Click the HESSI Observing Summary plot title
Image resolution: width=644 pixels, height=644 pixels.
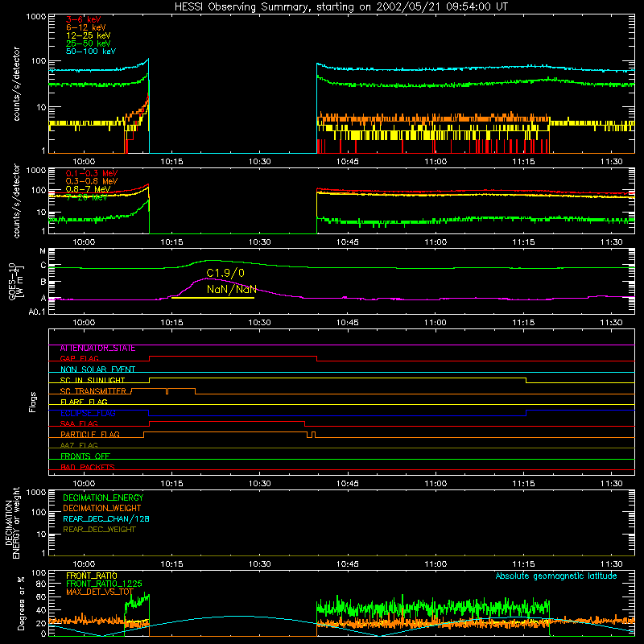click(x=341, y=7)
